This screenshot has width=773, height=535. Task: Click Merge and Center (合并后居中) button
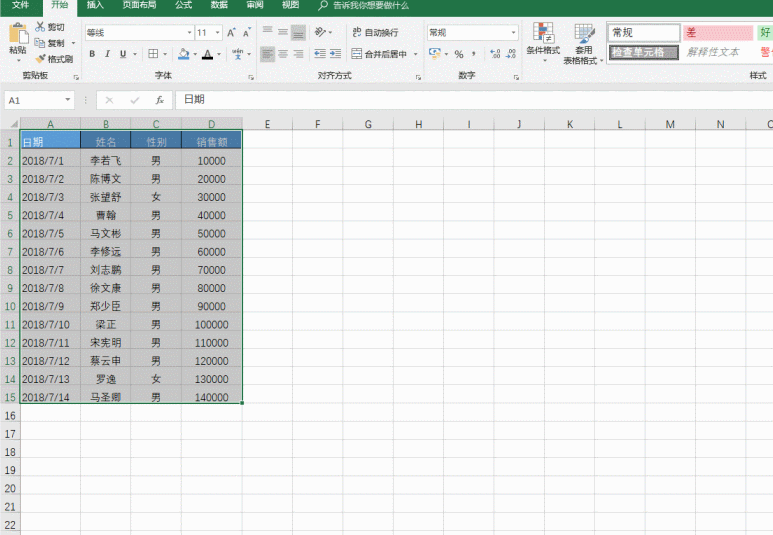click(383, 54)
